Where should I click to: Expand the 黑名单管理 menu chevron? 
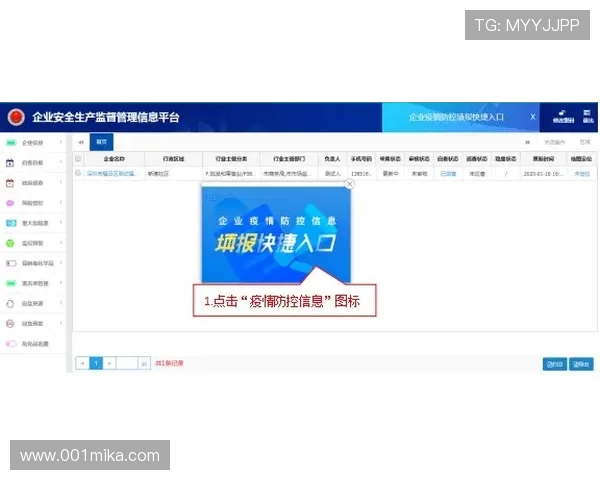[x=60, y=283]
